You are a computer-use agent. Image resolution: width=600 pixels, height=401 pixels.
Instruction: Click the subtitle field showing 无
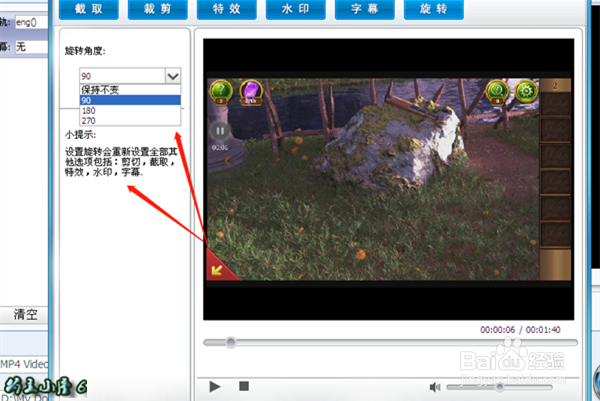(31, 47)
